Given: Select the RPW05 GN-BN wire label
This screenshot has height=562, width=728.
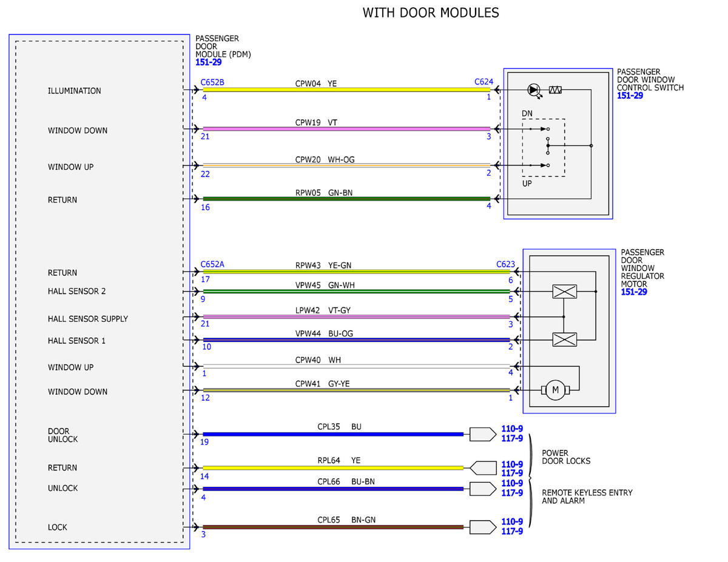Looking at the screenshot, I should click(x=323, y=193).
